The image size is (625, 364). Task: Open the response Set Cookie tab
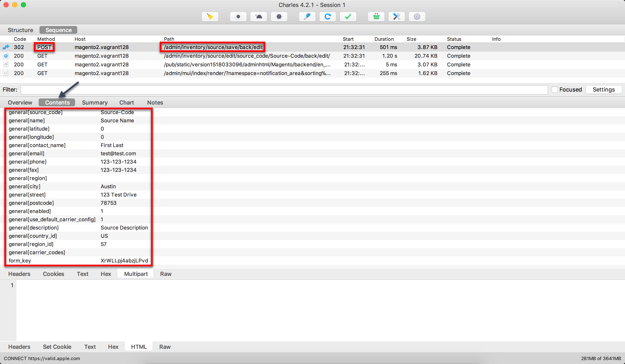tap(57, 347)
